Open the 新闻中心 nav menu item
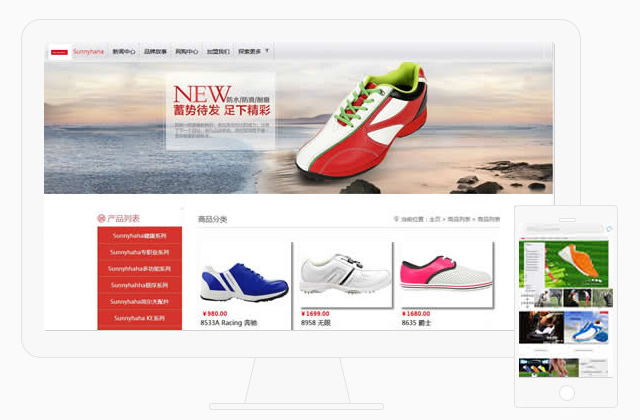The width and height of the screenshot is (640, 420). (124, 51)
